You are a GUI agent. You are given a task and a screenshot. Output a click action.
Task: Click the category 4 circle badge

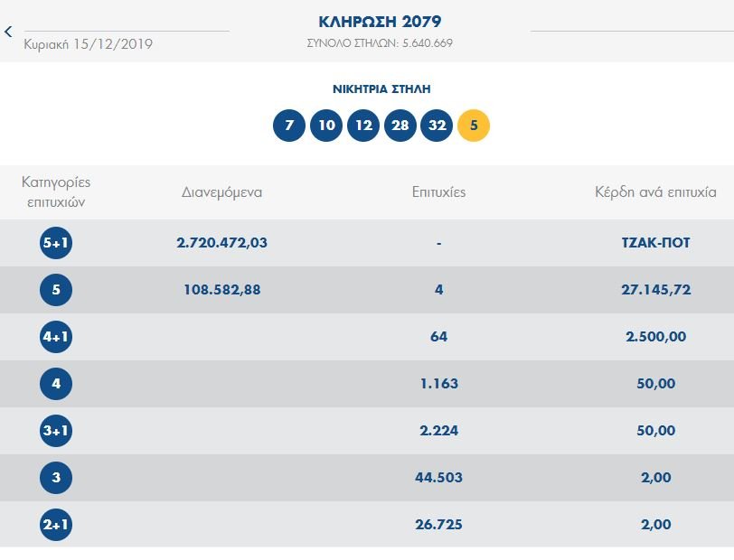[x=56, y=384]
